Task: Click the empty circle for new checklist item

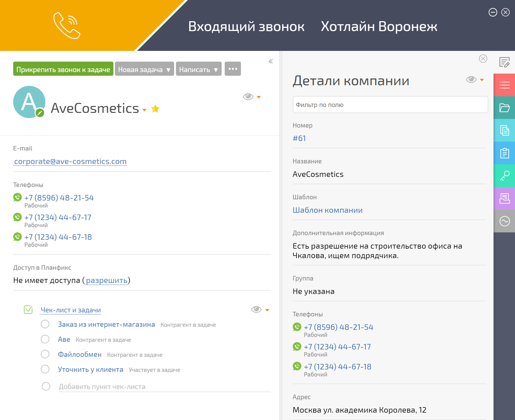Action: [x=46, y=386]
